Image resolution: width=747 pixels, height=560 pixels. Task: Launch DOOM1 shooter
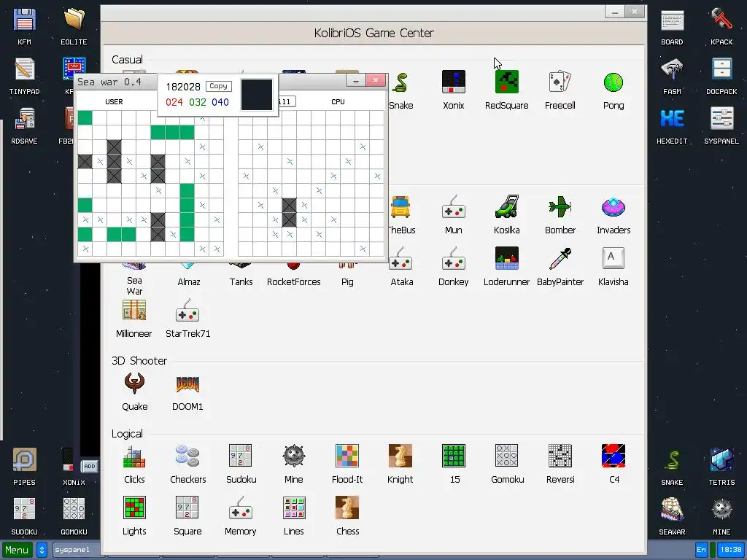[187, 392]
